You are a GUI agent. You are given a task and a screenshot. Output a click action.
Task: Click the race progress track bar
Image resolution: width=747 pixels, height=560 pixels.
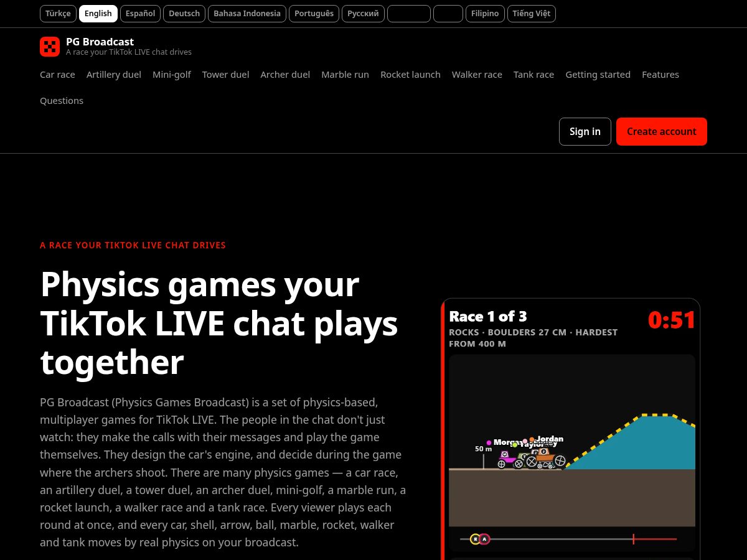568,539
